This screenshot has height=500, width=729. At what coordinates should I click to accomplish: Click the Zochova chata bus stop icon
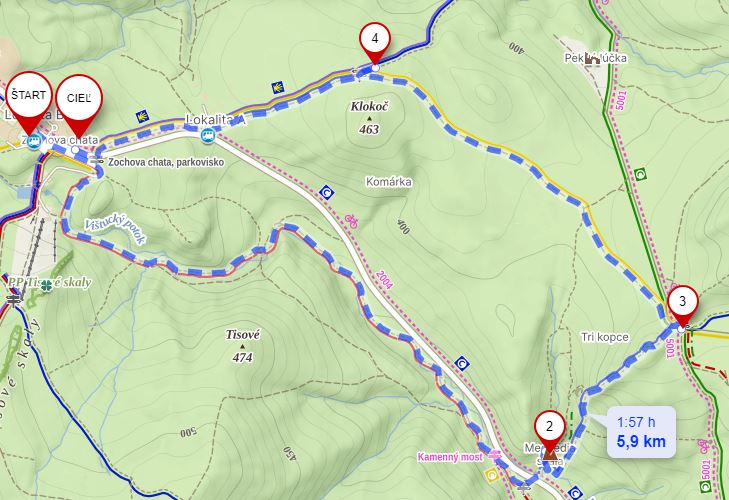coord(33,141)
